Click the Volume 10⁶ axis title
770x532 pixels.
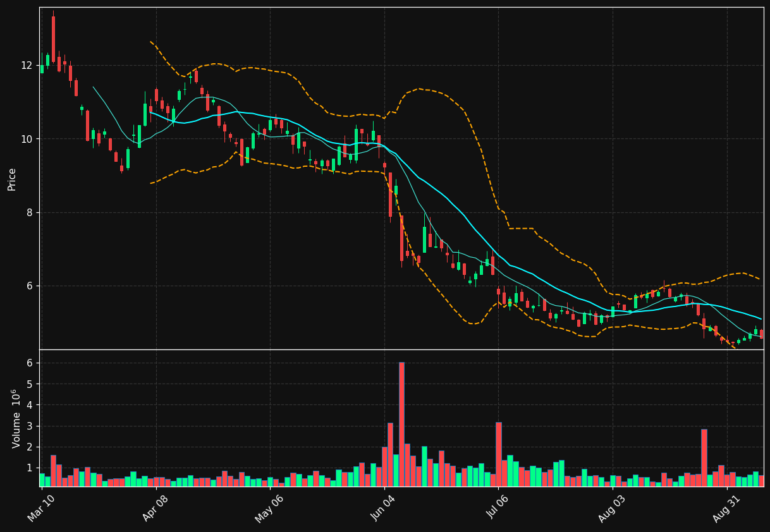tap(16, 418)
